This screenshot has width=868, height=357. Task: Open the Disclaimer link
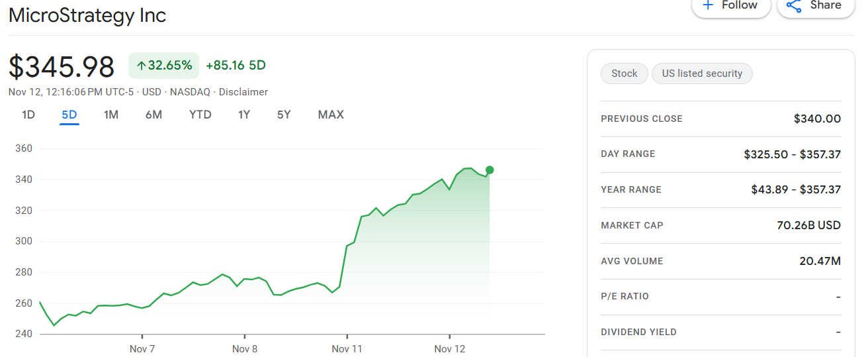tap(243, 92)
